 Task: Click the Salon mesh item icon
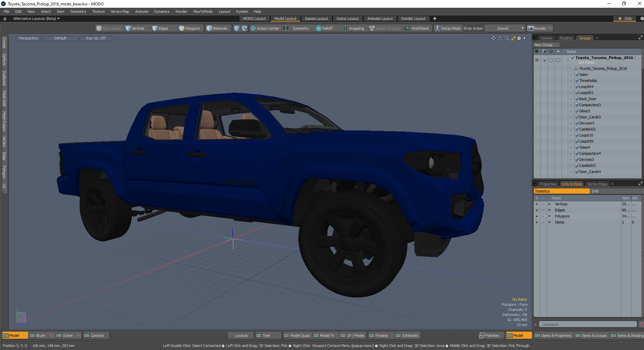[x=576, y=75]
